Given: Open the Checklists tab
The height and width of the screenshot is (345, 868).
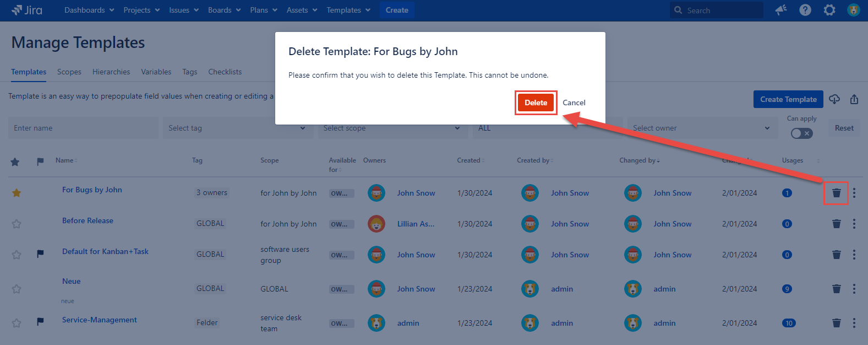Looking at the screenshot, I should [x=225, y=72].
